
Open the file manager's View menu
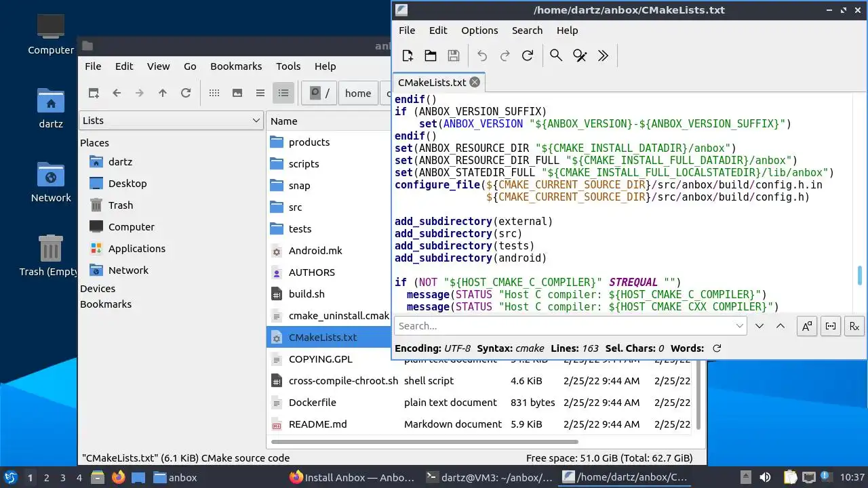coord(158,66)
